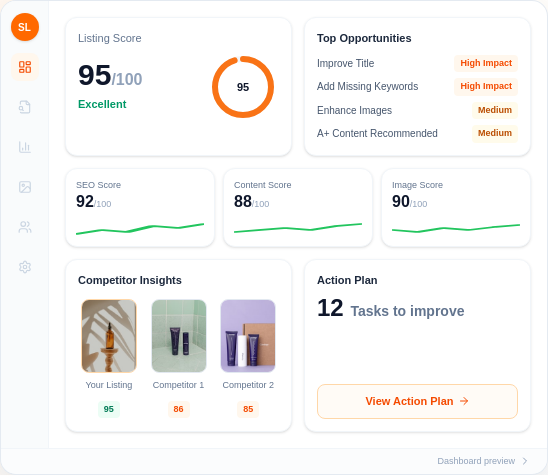Open the image gallery sidebar icon
This screenshot has width=548, height=476.
pos(25,187)
